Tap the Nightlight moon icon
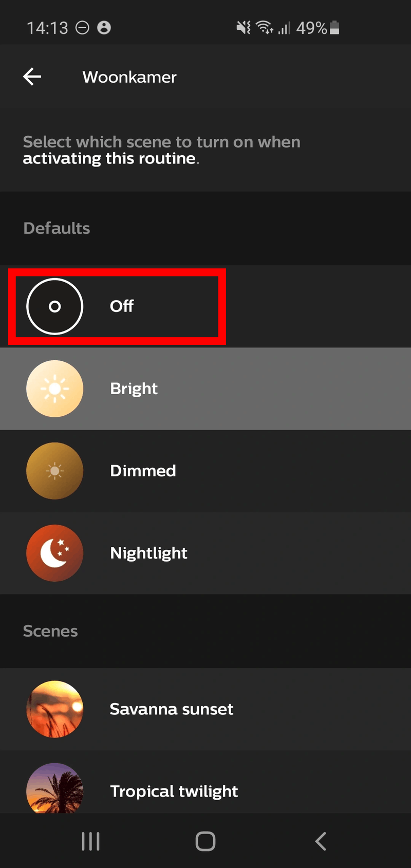Image resolution: width=411 pixels, height=868 pixels. click(54, 553)
